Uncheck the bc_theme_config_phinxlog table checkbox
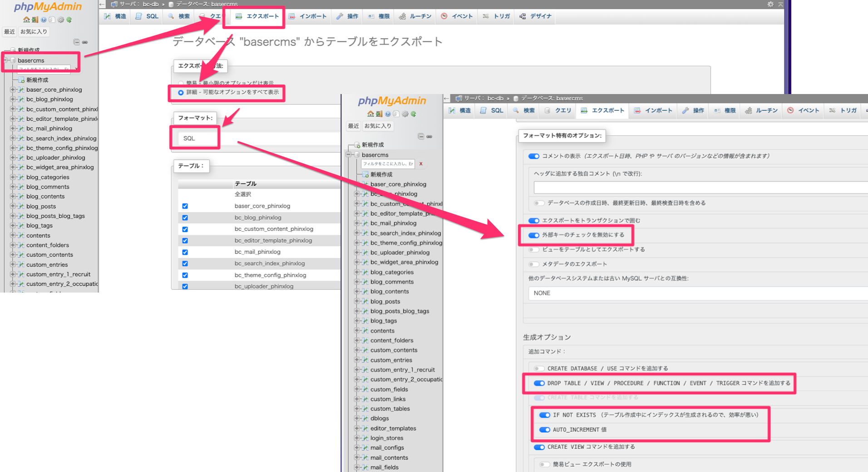The width and height of the screenshot is (868, 472). (185, 275)
